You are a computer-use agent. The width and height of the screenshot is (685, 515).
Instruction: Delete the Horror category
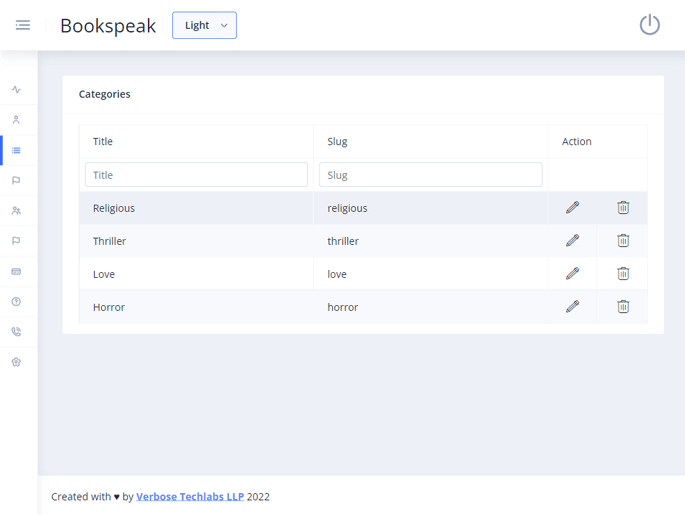(623, 307)
